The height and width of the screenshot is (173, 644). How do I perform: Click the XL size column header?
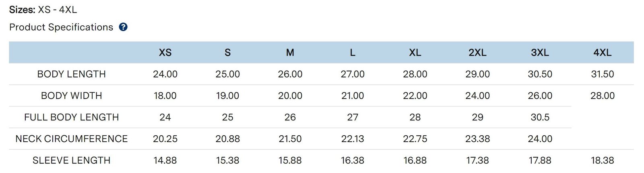tap(415, 53)
